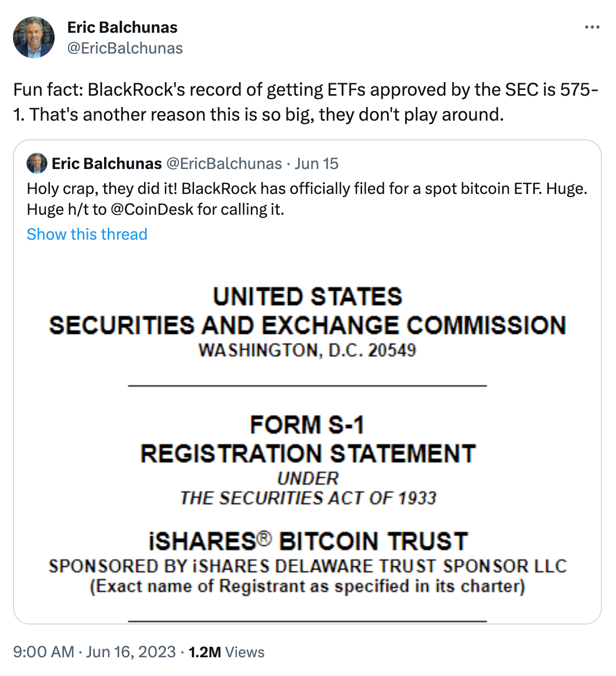Image resolution: width=616 pixels, height=676 pixels.
Task: Click the "WASHINGTON, D.C. 20549" line in the image
Action: tap(307, 350)
